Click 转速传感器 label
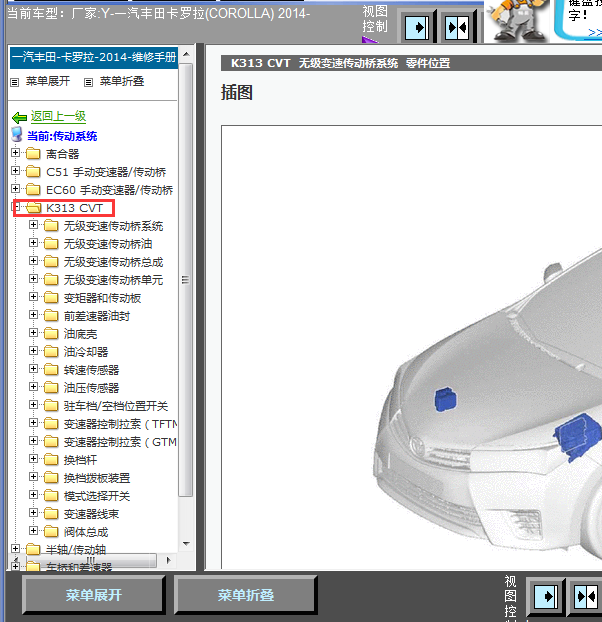Image resolution: width=602 pixels, height=622 pixels. (91, 370)
